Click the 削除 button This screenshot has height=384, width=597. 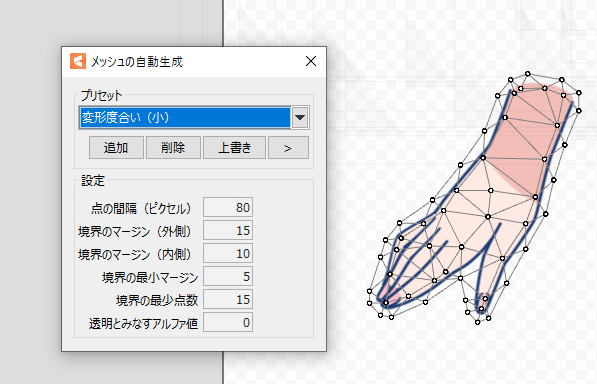tap(173, 148)
